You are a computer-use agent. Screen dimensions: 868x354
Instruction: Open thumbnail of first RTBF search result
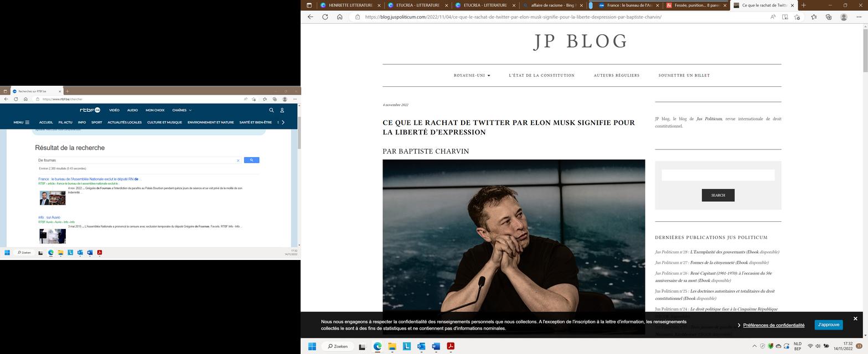52,197
